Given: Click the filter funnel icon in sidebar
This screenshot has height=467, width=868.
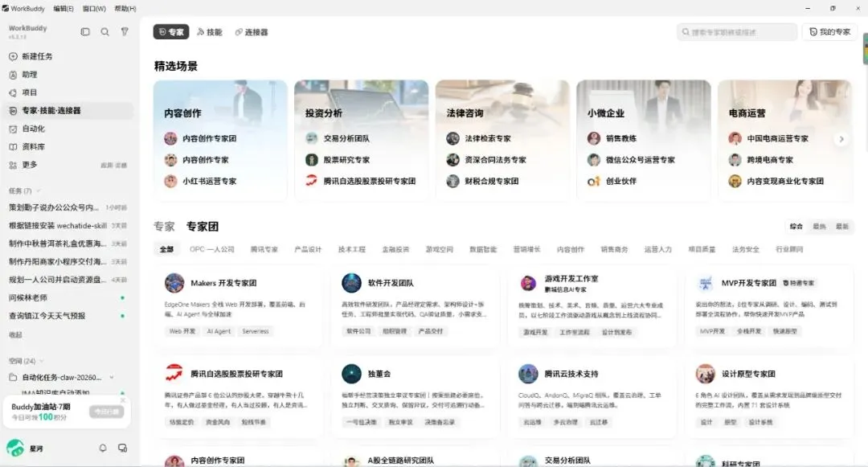Looking at the screenshot, I should [125, 32].
